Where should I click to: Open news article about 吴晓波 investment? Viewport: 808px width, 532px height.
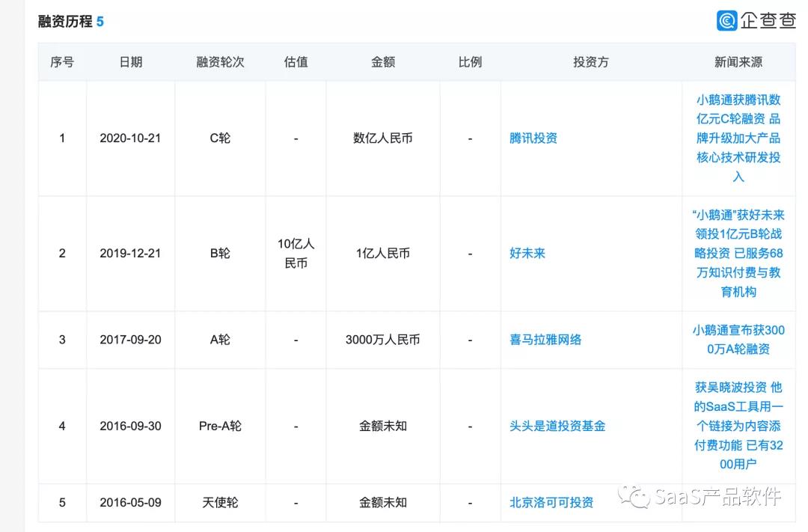point(738,426)
